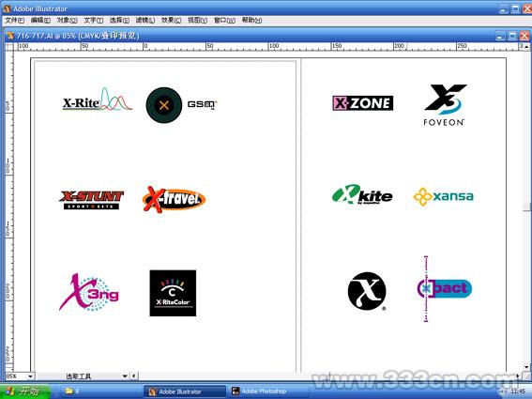Click the horizontal scrollbar right arrow

(x=518, y=376)
